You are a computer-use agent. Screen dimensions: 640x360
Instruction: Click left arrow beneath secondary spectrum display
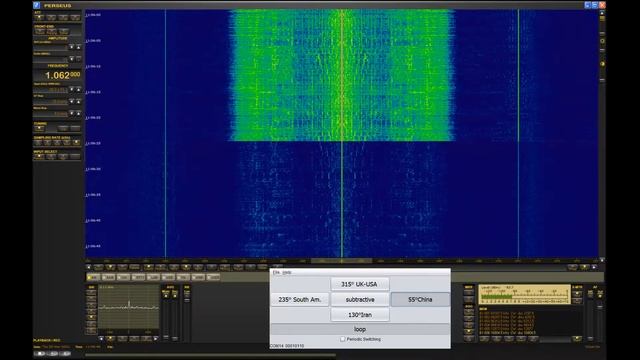pyautogui.click(x=101, y=338)
